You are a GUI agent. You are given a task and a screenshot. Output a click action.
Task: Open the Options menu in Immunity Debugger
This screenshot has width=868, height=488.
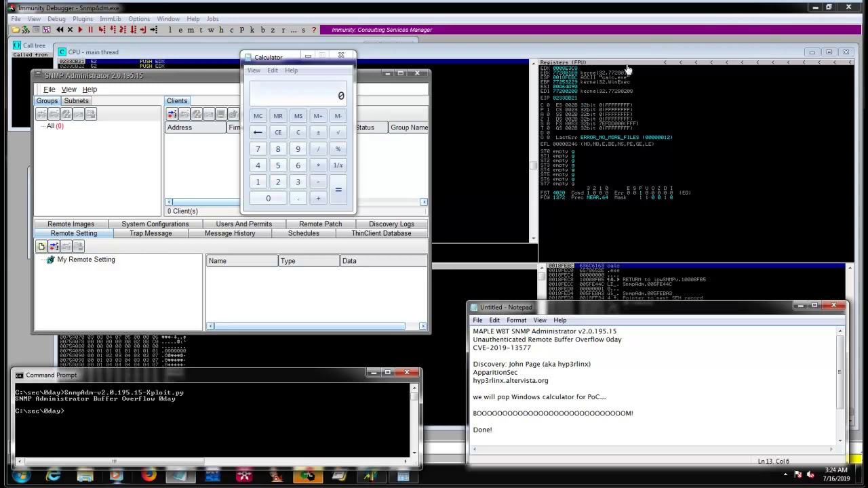138,19
